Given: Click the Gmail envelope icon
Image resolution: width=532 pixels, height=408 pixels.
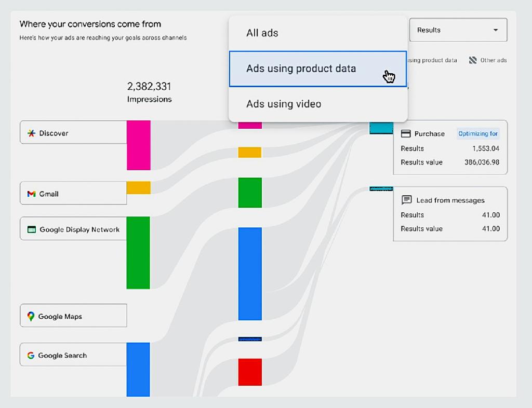Looking at the screenshot, I should [31, 194].
